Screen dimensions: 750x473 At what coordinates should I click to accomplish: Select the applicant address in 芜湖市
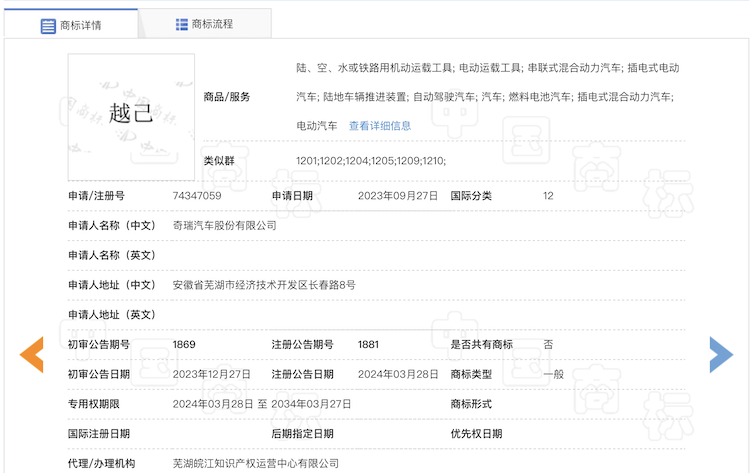coord(263,285)
